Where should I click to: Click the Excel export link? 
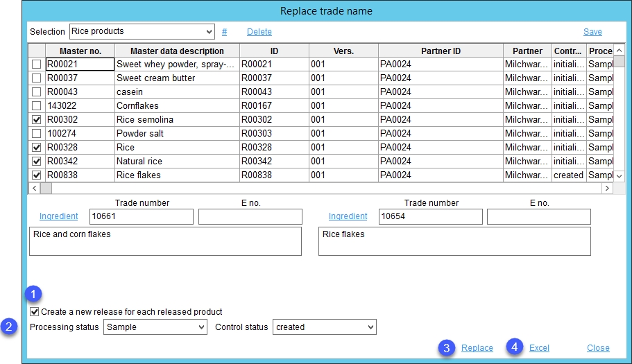pyautogui.click(x=539, y=348)
